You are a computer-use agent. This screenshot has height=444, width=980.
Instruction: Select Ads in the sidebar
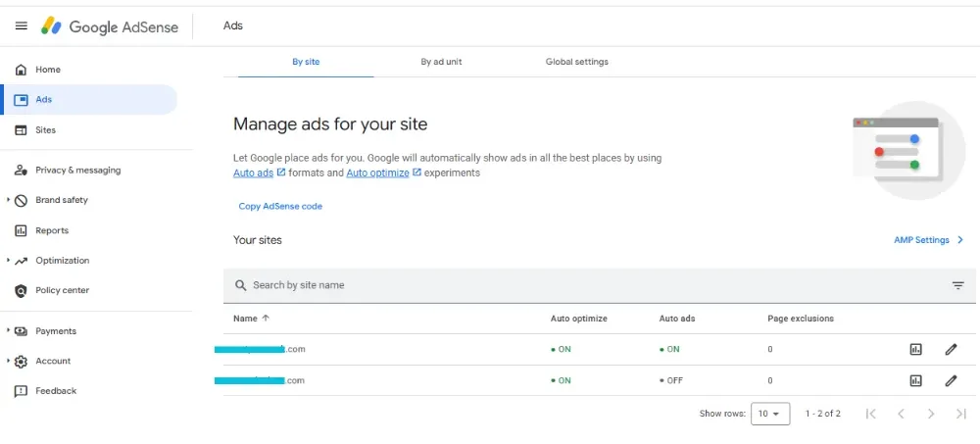click(x=89, y=99)
